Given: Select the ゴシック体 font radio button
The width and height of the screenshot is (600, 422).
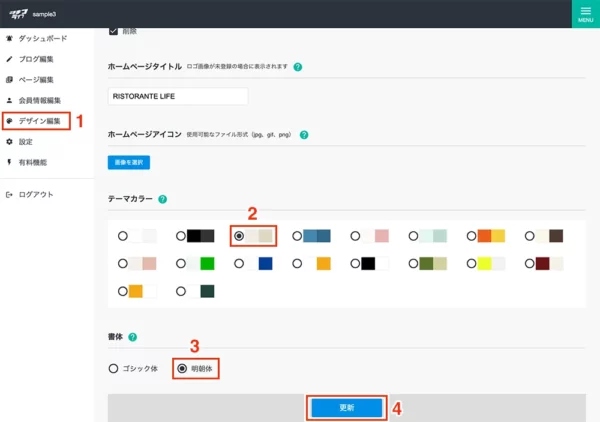Looking at the screenshot, I should [x=113, y=368].
